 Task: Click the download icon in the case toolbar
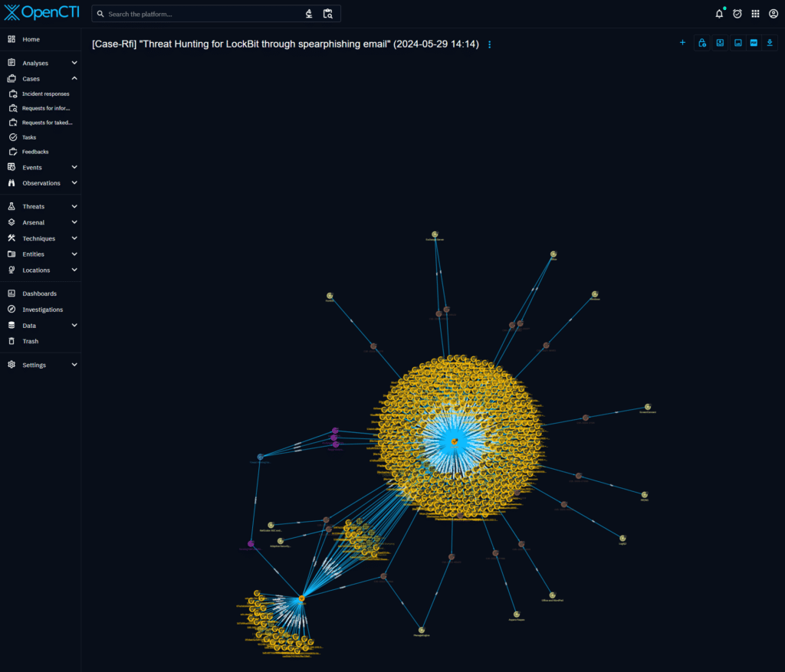(770, 42)
